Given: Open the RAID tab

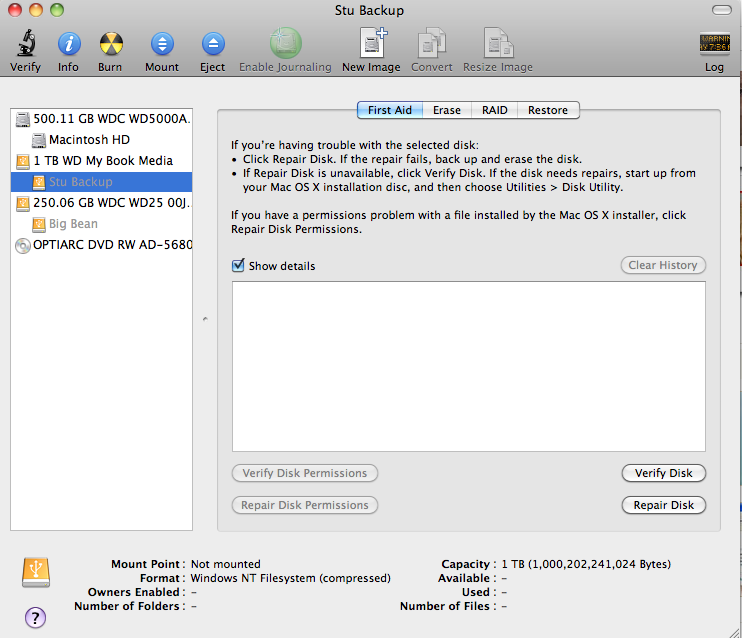Looking at the screenshot, I should click(495, 110).
